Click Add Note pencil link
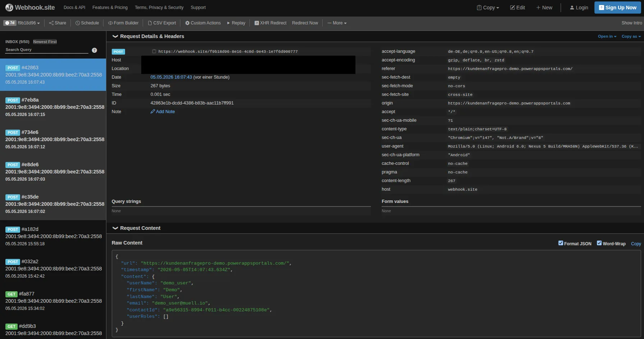This screenshot has height=339, width=644. (163, 112)
